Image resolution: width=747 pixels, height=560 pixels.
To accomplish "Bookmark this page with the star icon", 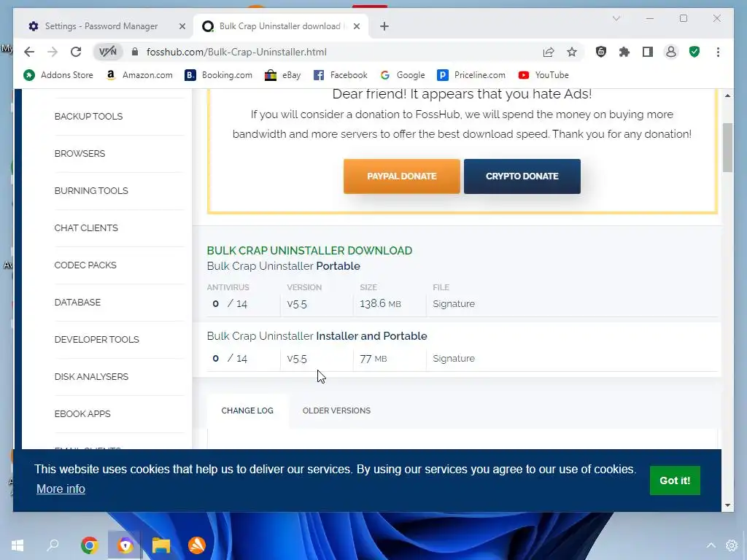I will [572, 52].
